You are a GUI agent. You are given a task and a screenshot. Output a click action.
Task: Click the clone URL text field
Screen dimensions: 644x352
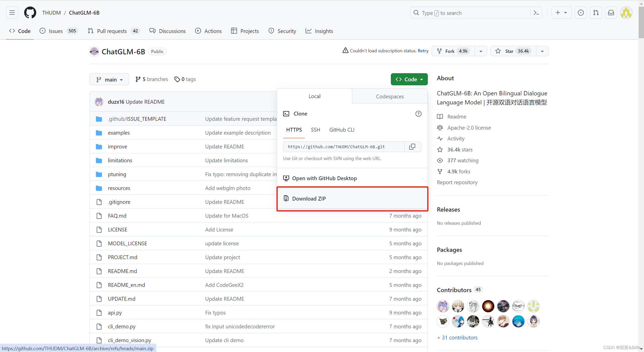point(344,147)
